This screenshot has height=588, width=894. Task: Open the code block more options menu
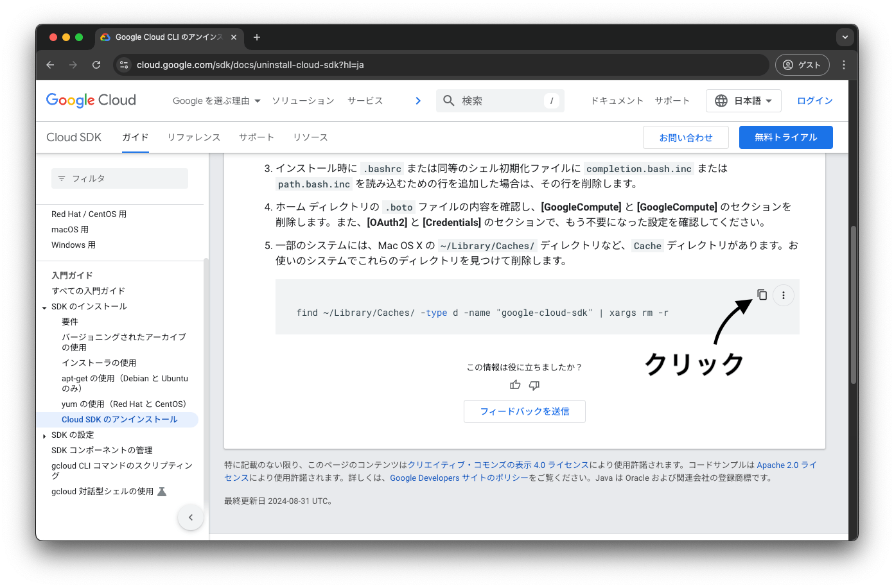784,295
